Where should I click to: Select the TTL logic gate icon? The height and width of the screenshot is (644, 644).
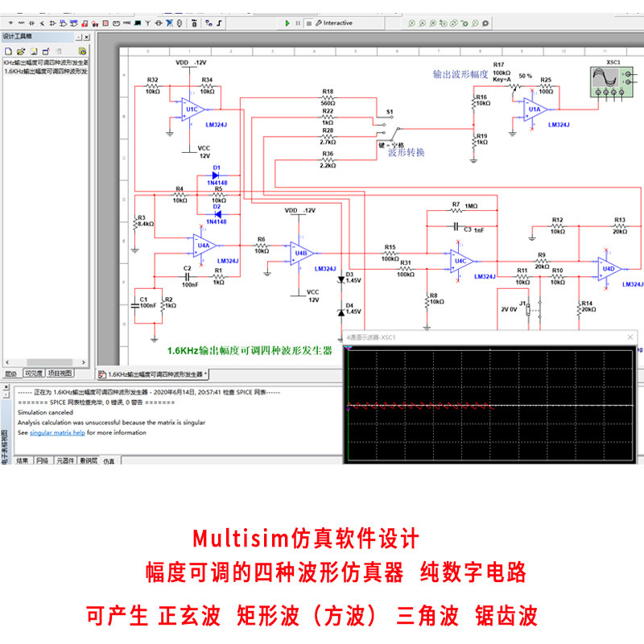(64, 23)
